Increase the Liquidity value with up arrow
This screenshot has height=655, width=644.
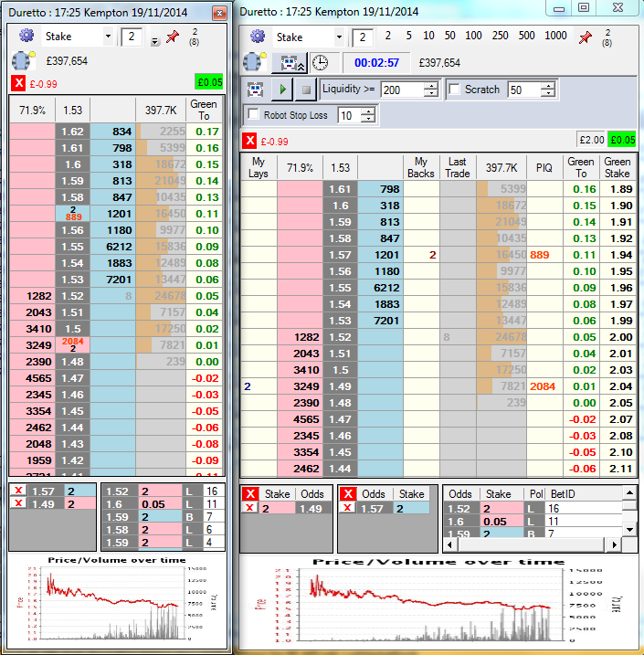pyautogui.click(x=431, y=85)
